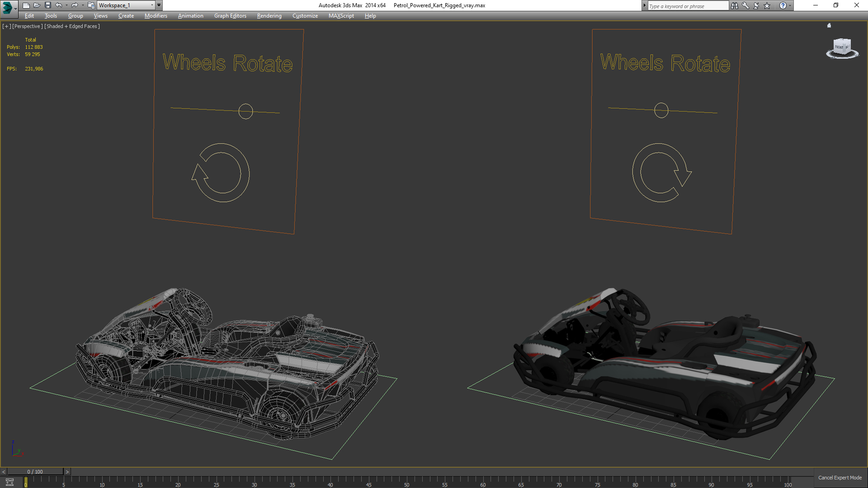This screenshot has height=488, width=868.
Task: Click the Verts count value 59 295
Action: pyautogui.click(x=33, y=54)
